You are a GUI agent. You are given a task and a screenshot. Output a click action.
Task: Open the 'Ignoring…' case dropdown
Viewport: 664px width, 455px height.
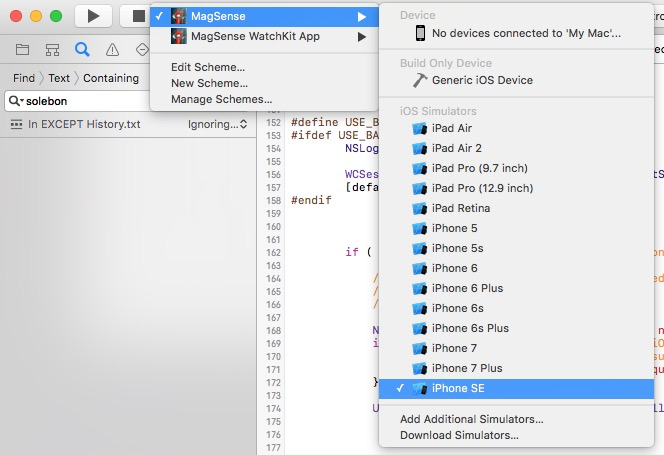click(218, 124)
